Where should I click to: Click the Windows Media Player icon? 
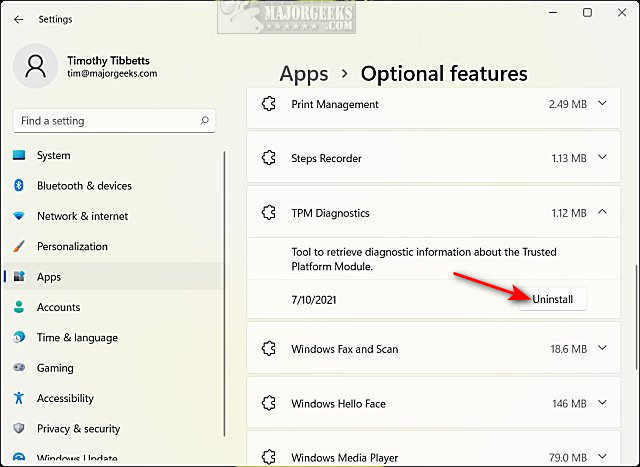click(x=269, y=457)
